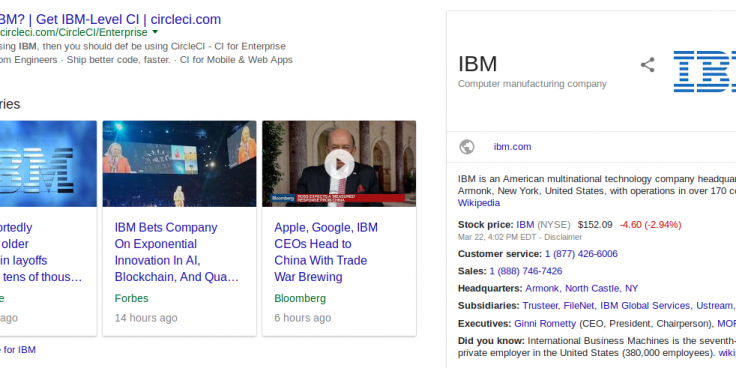Click the blue IBM logo news thumbnail
The height and width of the screenshot is (368, 736).
[x=48, y=164]
